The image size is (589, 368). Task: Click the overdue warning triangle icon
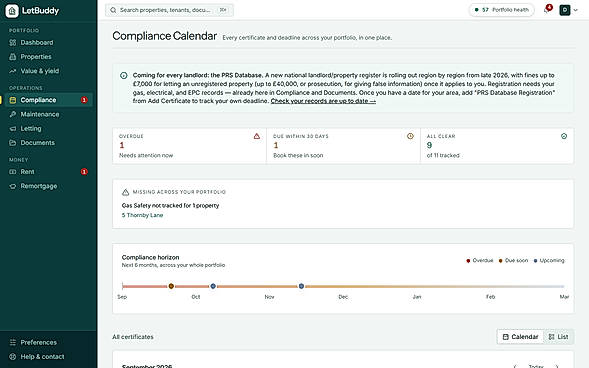click(257, 136)
